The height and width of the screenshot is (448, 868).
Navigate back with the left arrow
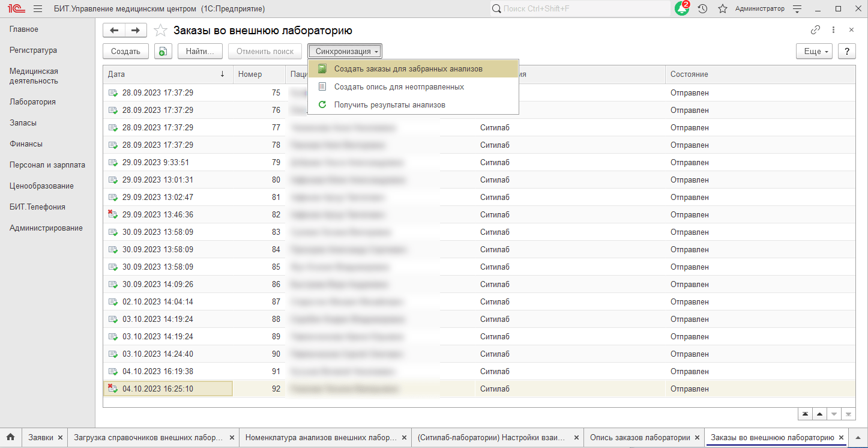coord(114,31)
